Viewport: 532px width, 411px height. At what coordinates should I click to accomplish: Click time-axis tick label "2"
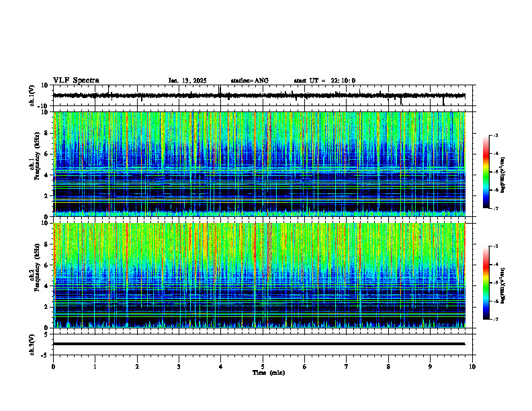(x=137, y=367)
